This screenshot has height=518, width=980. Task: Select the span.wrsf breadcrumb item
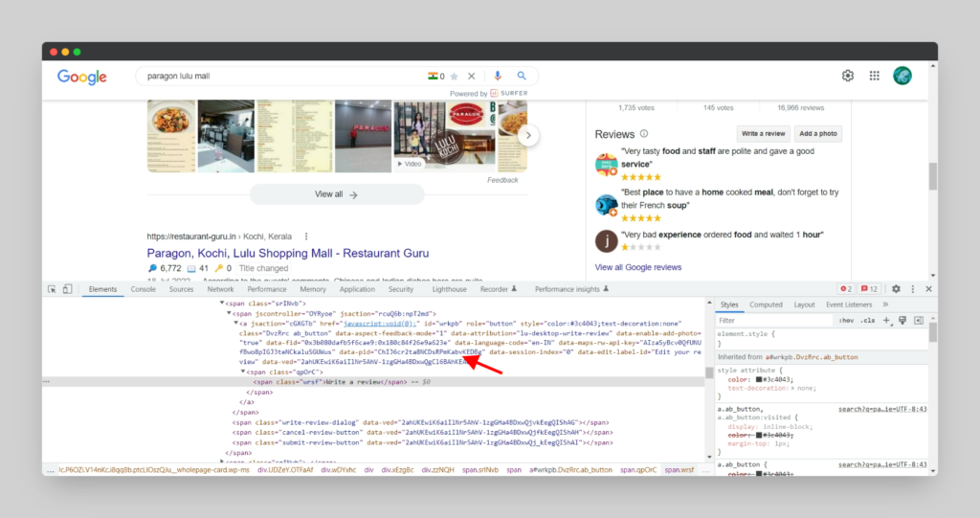point(679,470)
